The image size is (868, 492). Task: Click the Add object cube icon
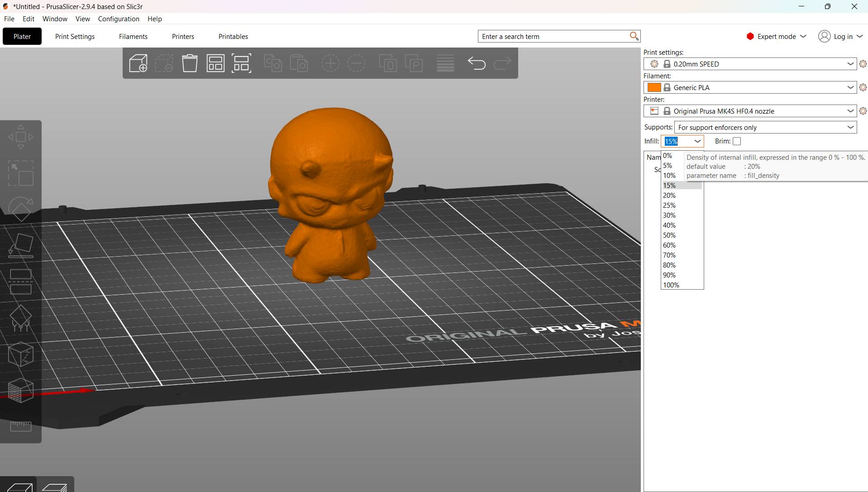click(138, 63)
